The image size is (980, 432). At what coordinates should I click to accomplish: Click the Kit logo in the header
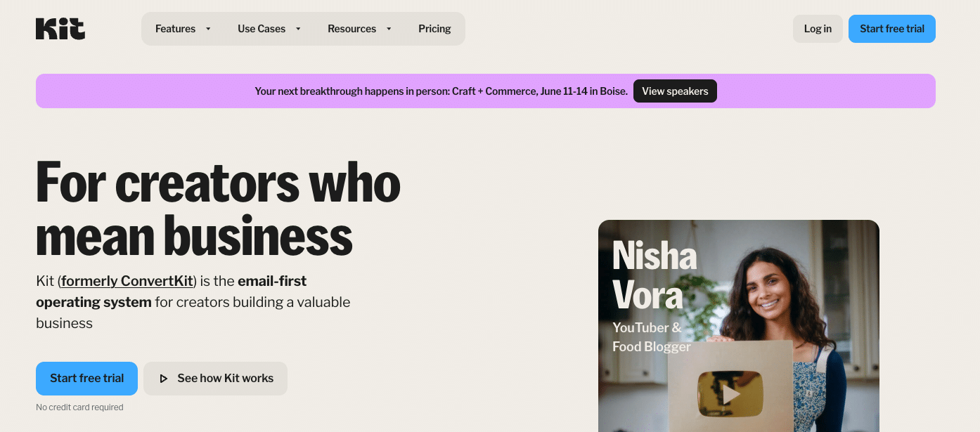(60, 29)
